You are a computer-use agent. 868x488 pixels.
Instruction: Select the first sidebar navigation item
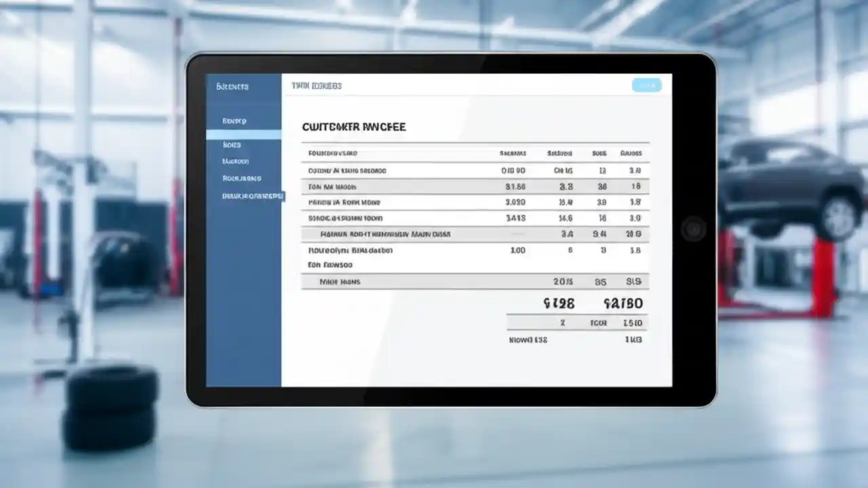click(234, 120)
